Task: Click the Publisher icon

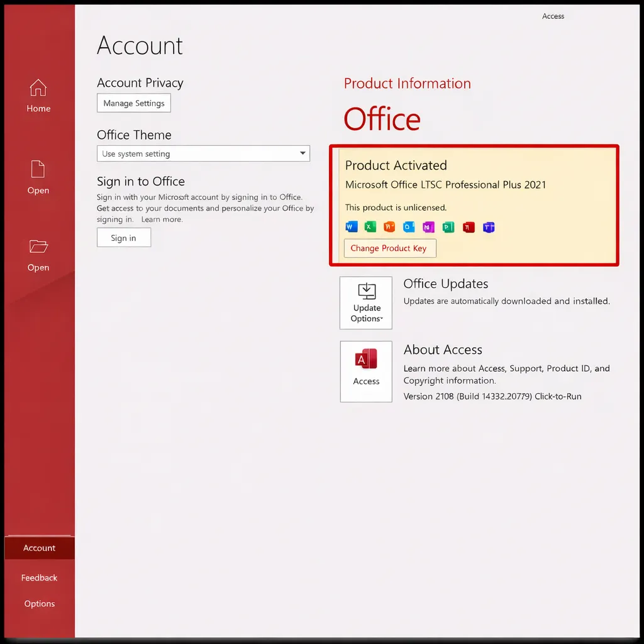Action: 448,227
